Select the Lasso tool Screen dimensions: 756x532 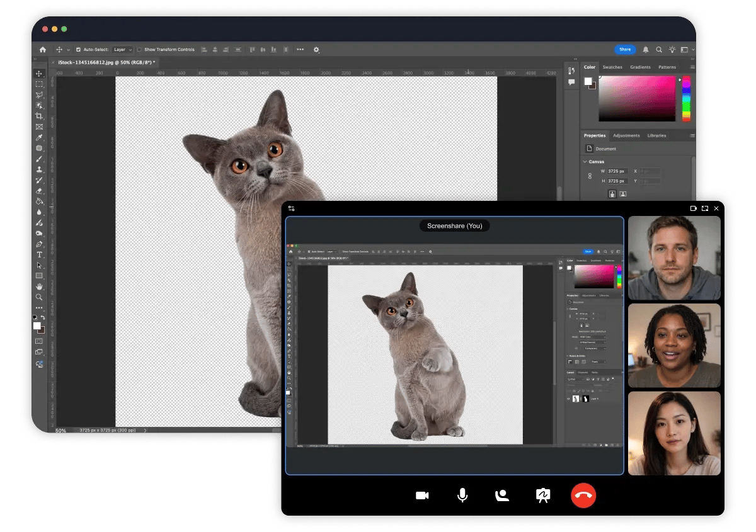(39, 94)
